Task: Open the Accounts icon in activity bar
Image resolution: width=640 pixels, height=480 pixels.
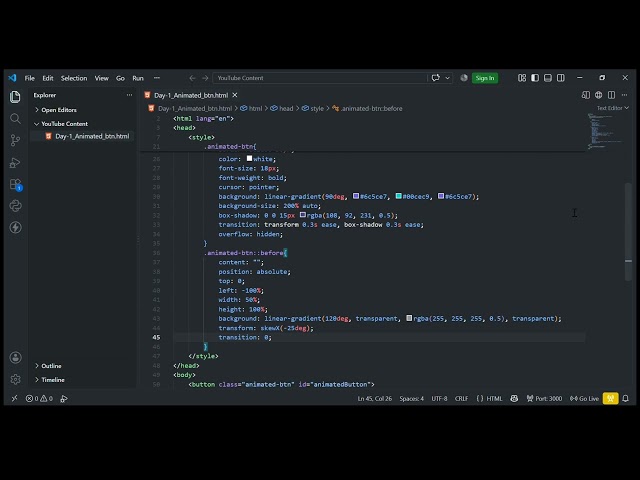Action: coord(15,358)
